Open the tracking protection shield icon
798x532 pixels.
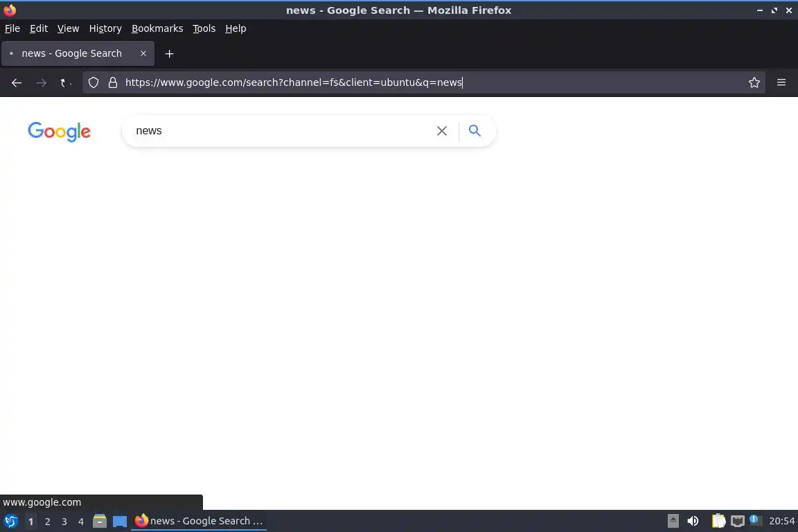click(93, 82)
